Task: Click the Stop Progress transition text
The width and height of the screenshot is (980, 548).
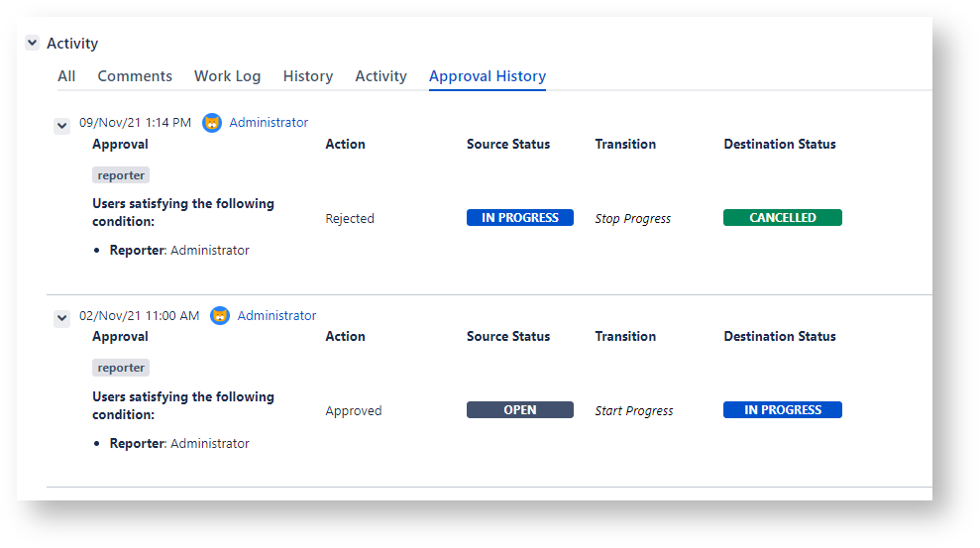Action: coord(632,219)
